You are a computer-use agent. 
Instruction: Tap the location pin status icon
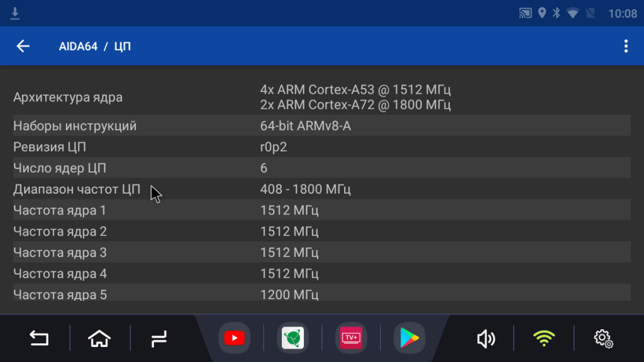pyautogui.click(x=541, y=13)
